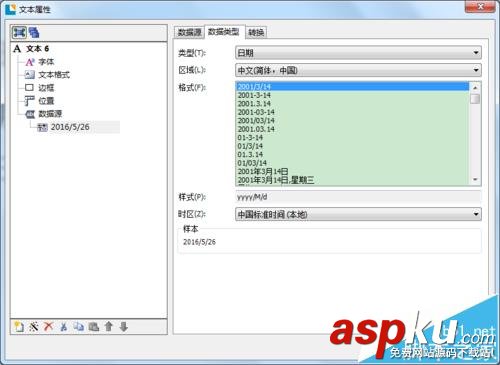This screenshot has width=500, height=365.
Task: Click the paste icon in bottom toolbar
Action: [x=94, y=327]
